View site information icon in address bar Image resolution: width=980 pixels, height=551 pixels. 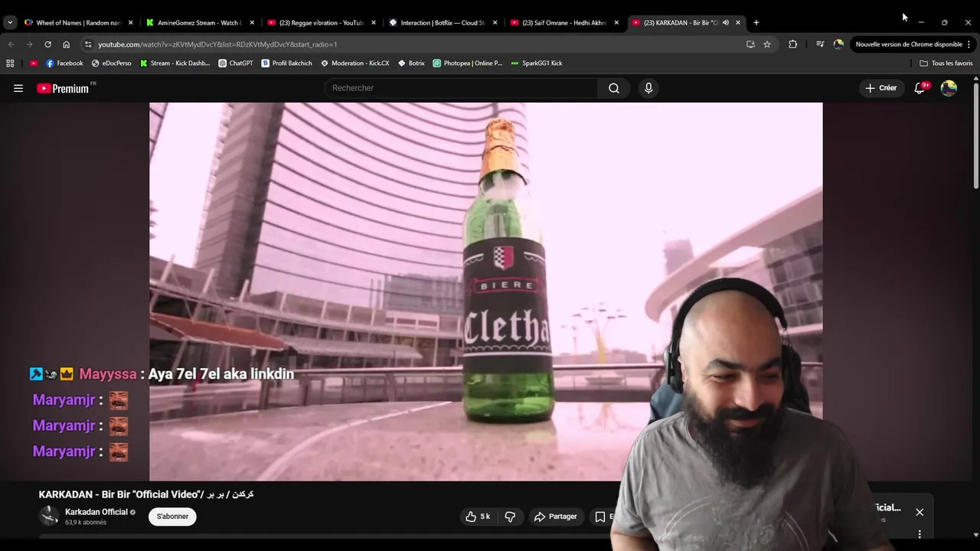pyautogui.click(x=88, y=44)
